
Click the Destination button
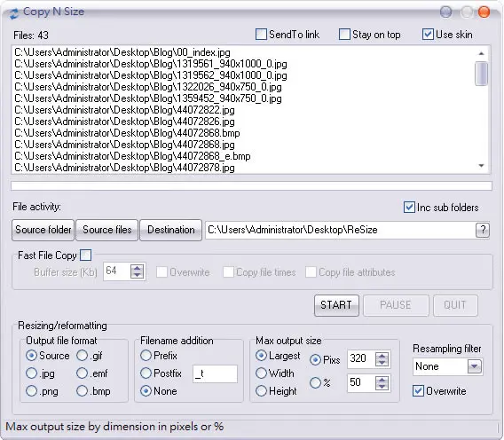pos(170,230)
